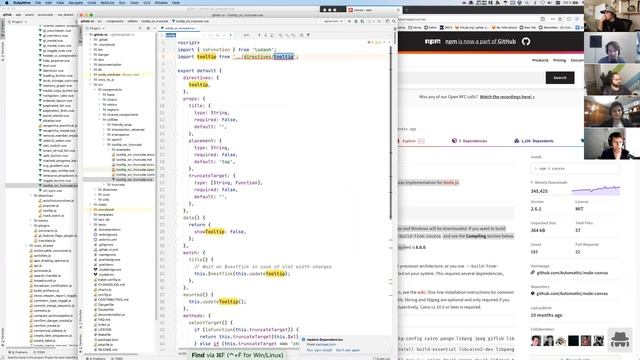Collapse the src folder in the Project tree
The width and height of the screenshot is (640, 360).
click(x=91, y=84)
